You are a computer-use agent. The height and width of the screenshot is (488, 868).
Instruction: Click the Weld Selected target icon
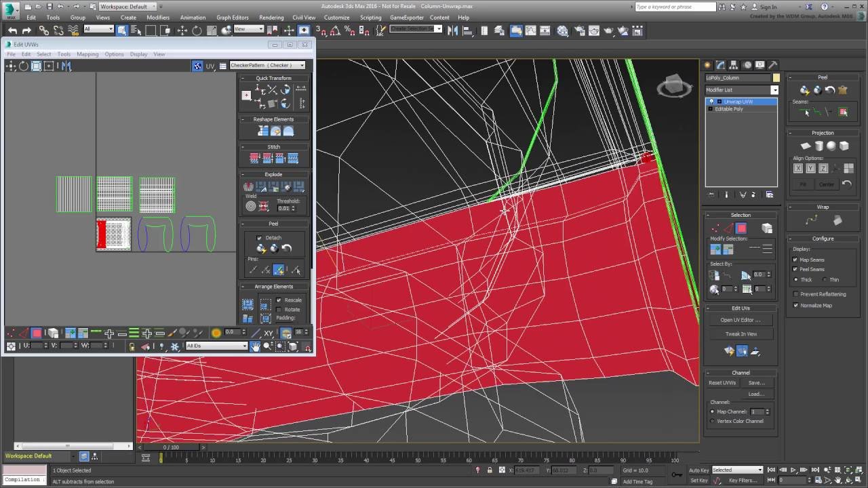tap(251, 206)
